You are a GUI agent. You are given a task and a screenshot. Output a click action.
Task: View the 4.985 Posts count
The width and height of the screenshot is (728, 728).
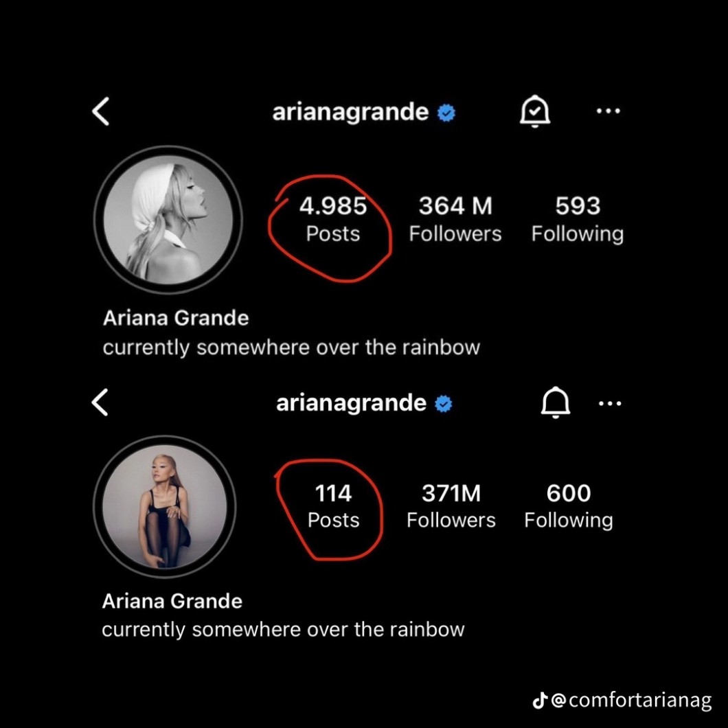click(x=333, y=219)
